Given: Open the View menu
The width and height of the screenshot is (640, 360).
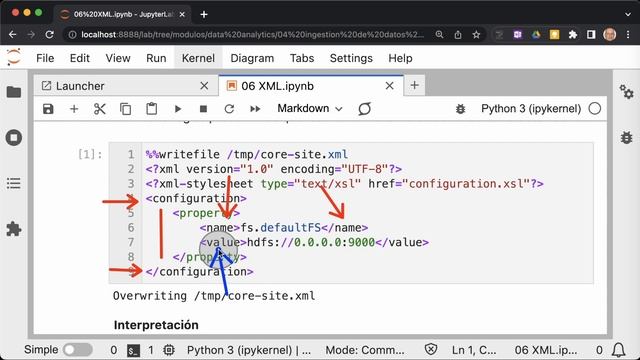Looking at the screenshot, I should (x=118, y=58).
